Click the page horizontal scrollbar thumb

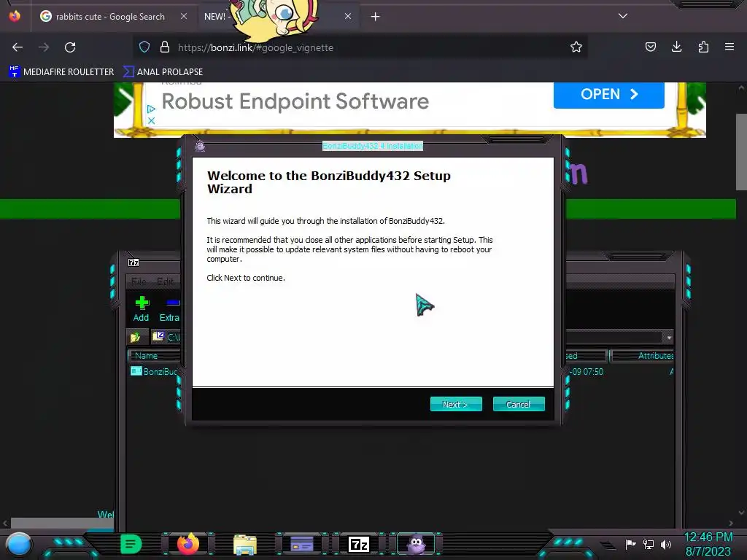point(62,524)
